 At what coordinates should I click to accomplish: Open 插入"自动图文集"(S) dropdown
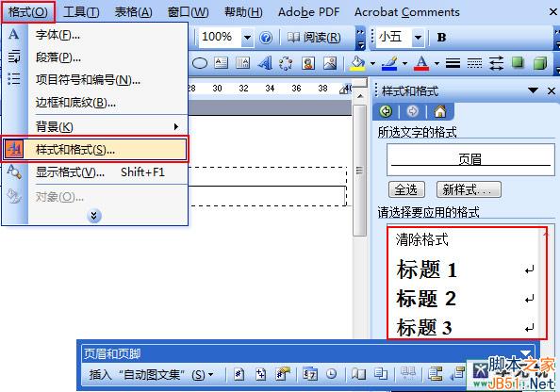point(151,374)
